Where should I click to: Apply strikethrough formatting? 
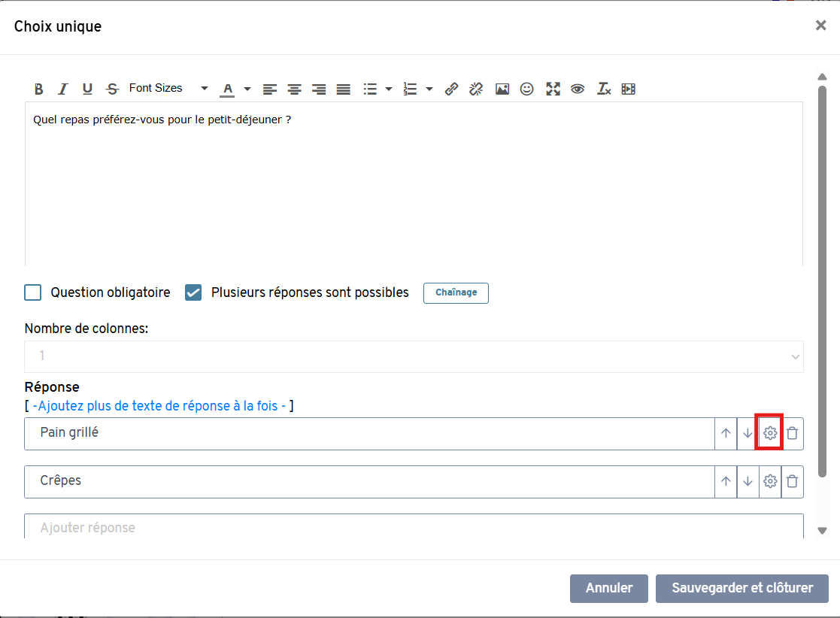point(112,89)
